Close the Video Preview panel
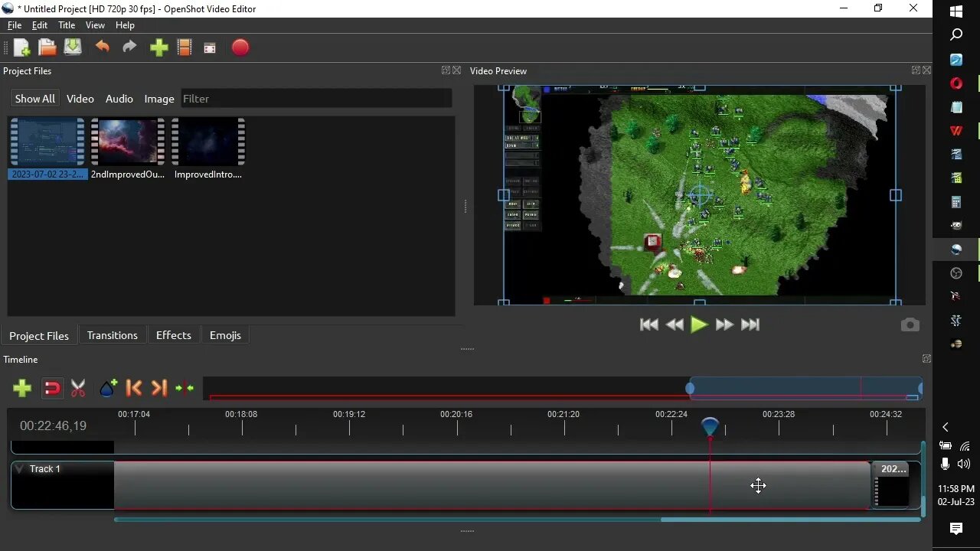The image size is (980, 551). pos(927,70)
